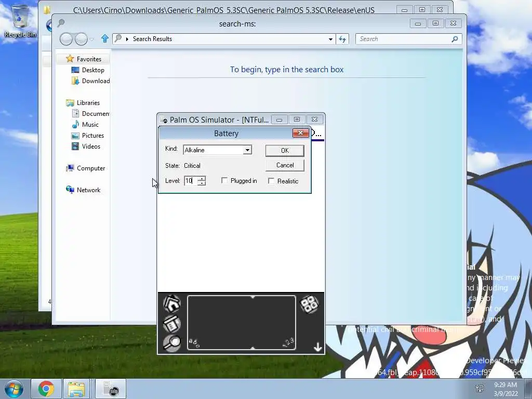This screenshot has width=532, height=399.
Task: Open Videos library in sidebar
Action: (91, 146)
